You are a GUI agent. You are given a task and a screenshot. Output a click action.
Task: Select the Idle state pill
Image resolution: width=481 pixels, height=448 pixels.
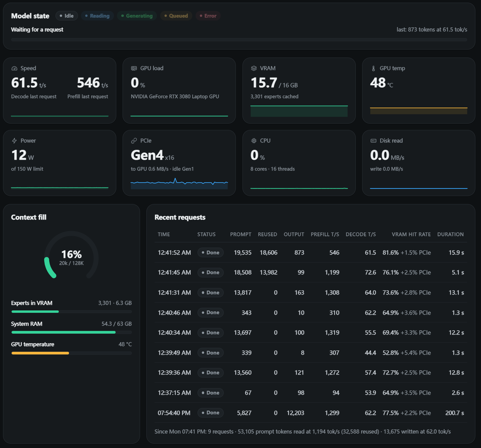click(67, 16)
